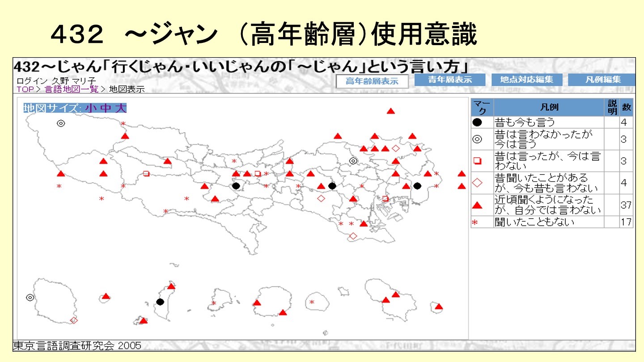Select legend text 昔は言わなかったが今は言う
Viewport: 644px width, 362px height.
543,139
